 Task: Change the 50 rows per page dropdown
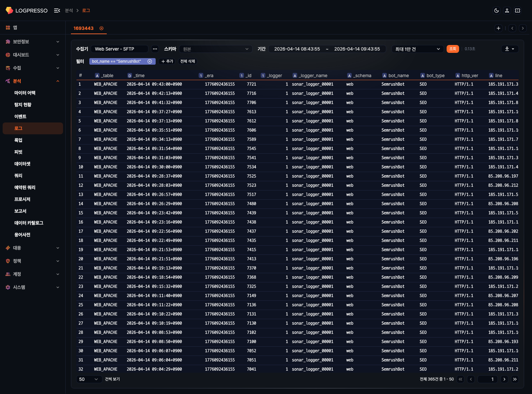point(89,379)
